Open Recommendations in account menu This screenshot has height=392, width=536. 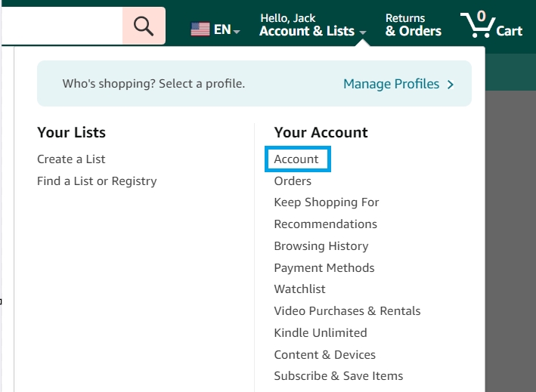[x=325, y=224]
